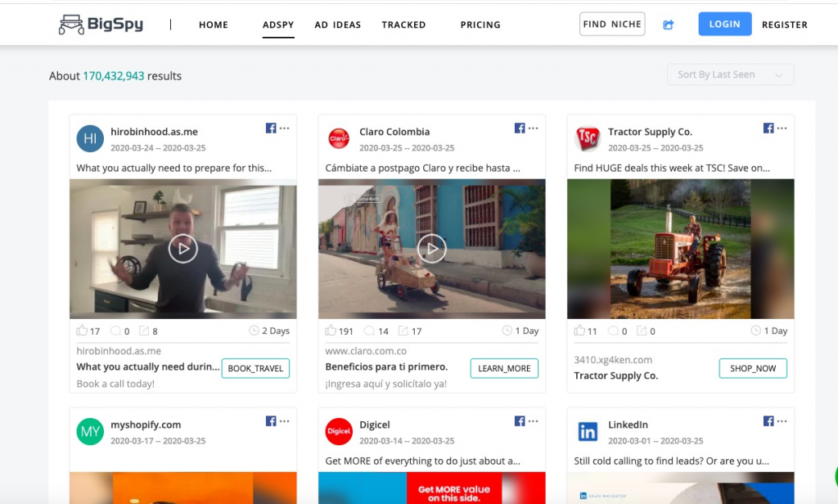Click 'Get MORE of everything' ad text
The width and height of the screenshot is (838, 504).
[x=423, y=461]
